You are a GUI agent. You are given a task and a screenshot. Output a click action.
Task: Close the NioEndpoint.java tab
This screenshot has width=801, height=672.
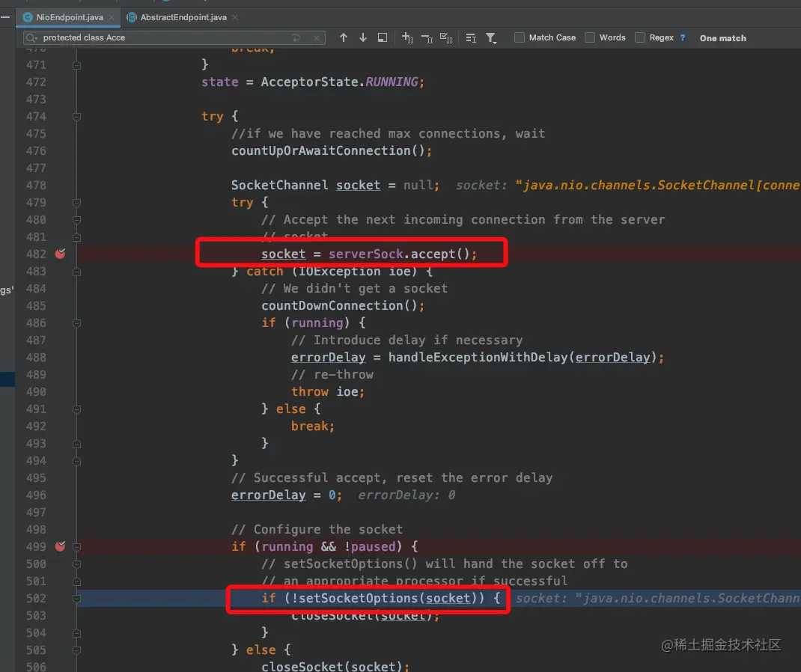tap(112, 17)
